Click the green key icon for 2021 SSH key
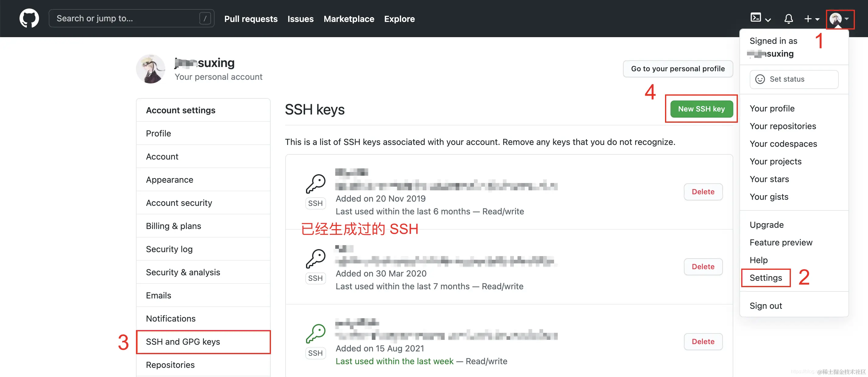This screenshot has height=377, width=868. pyautogui.click(x=315, y=333)
